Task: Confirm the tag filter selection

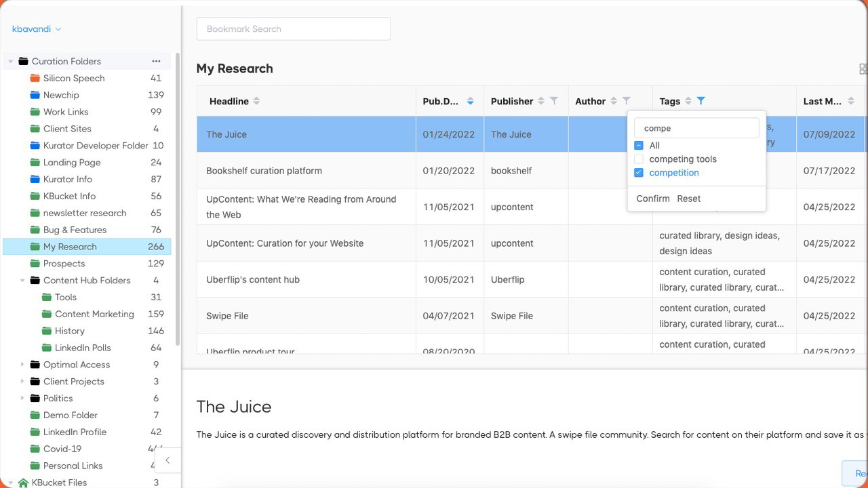Action: click(653, 199)
